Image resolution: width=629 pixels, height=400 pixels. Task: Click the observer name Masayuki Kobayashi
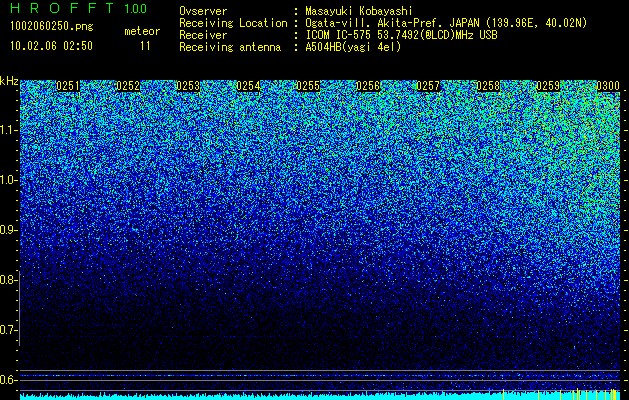[x=359, y=11]
